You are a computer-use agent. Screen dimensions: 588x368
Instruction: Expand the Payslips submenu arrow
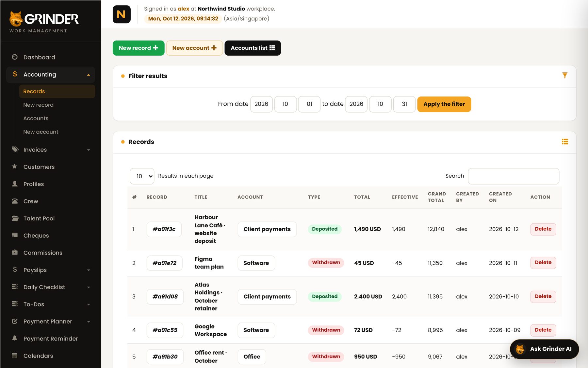tap(89, 270)
